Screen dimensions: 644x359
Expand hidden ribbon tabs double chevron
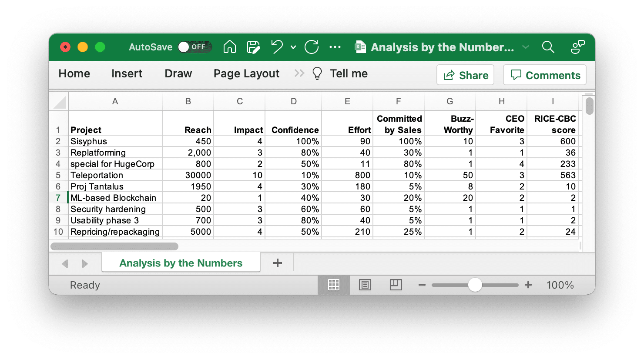(299, 73)
